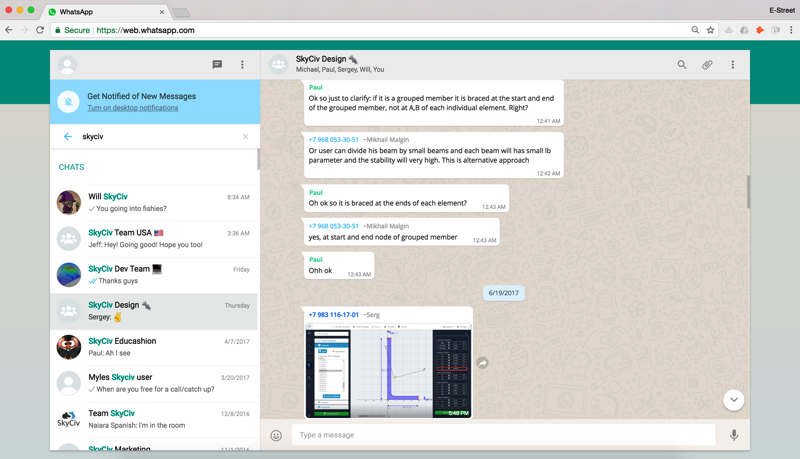Open your profile avatar in sidebar header
The width and height of the screenshot is (800, 459).
click(x=67, y=65)
